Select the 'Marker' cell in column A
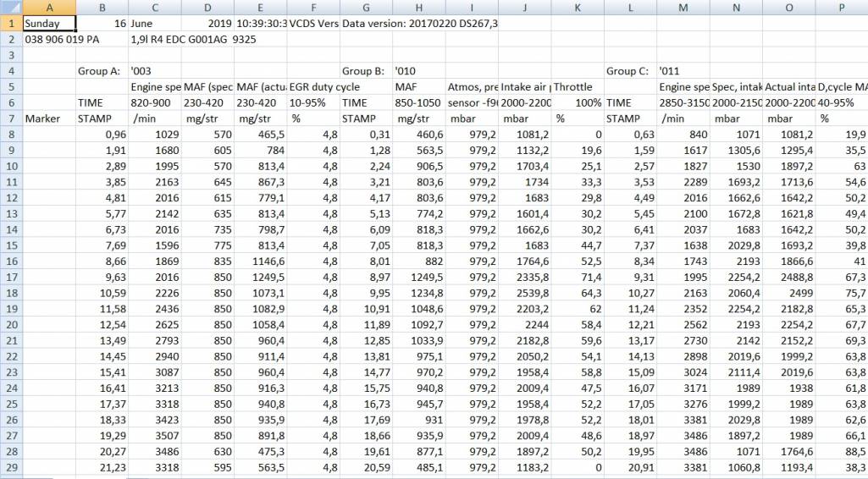This screenshot has width=868, height=479. (x=49, y=118)
